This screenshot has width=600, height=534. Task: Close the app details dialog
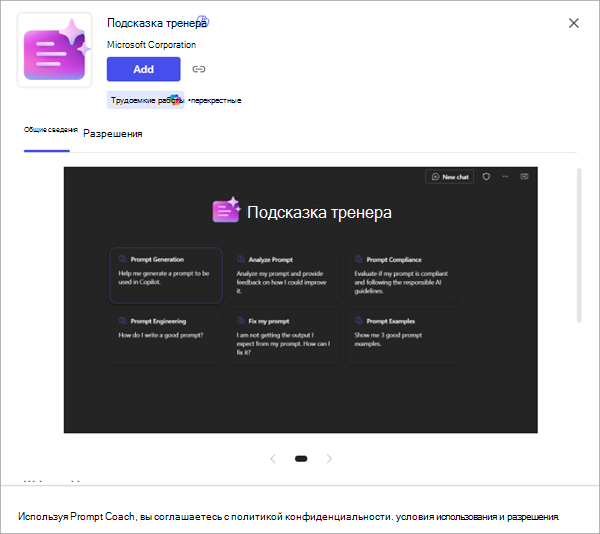(x=573, y=23)
